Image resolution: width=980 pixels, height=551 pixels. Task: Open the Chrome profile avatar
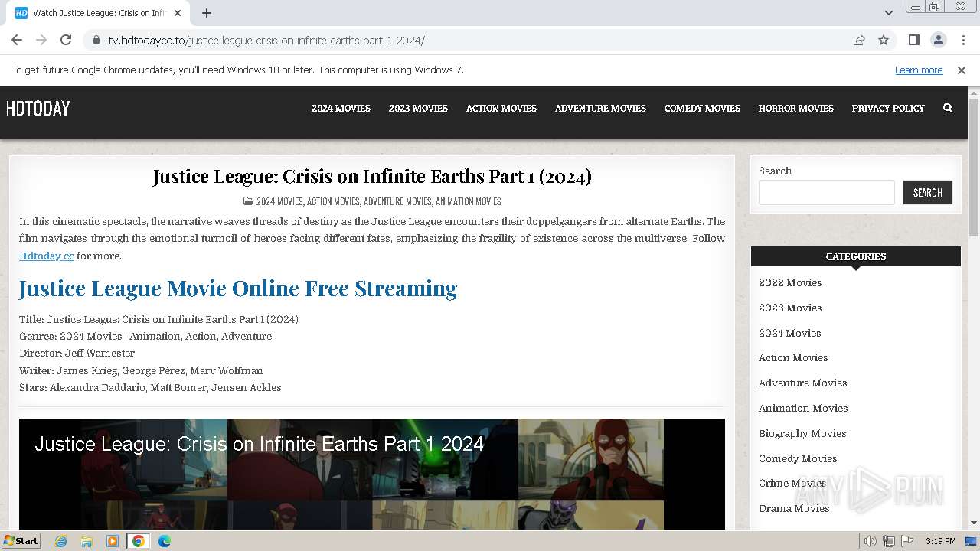(938, 40)
